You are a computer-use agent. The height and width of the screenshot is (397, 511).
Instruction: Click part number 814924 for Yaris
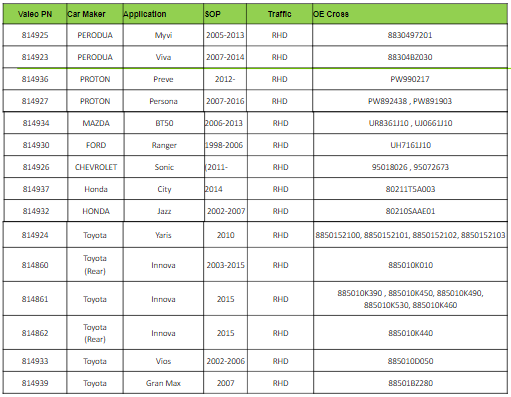35,235
